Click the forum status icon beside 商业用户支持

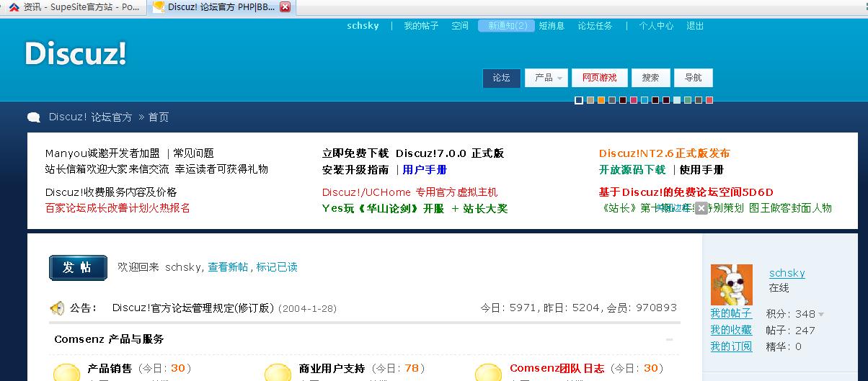pyautogui.click(x=278, y=372)
